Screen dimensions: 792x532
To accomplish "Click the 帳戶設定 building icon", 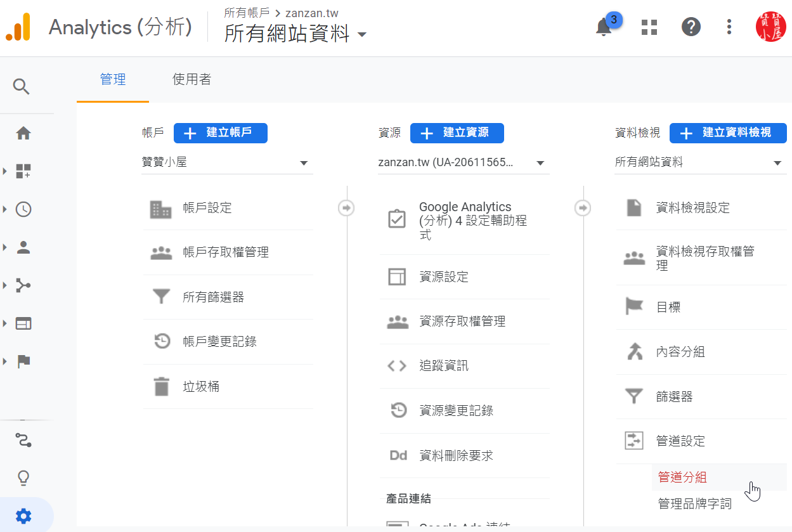I will (161, 209).
